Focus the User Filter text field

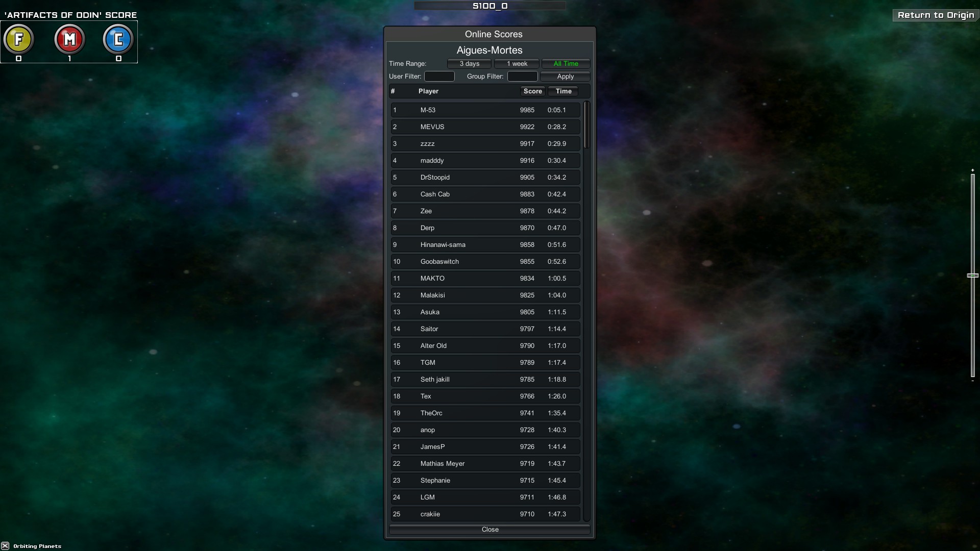(439, 77)
